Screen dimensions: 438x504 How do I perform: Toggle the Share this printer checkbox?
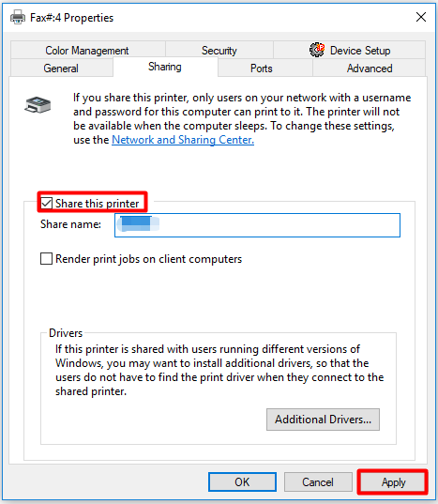47,203
